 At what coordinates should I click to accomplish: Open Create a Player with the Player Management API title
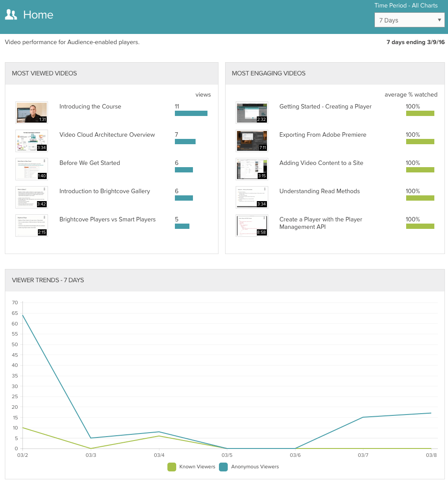point(321,223)
